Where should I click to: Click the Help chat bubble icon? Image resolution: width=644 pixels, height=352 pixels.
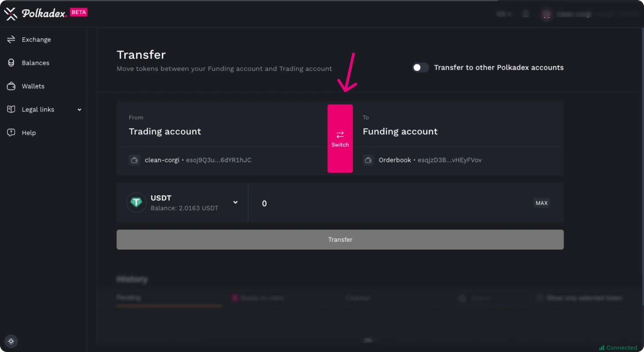click(x=11, y=133)
